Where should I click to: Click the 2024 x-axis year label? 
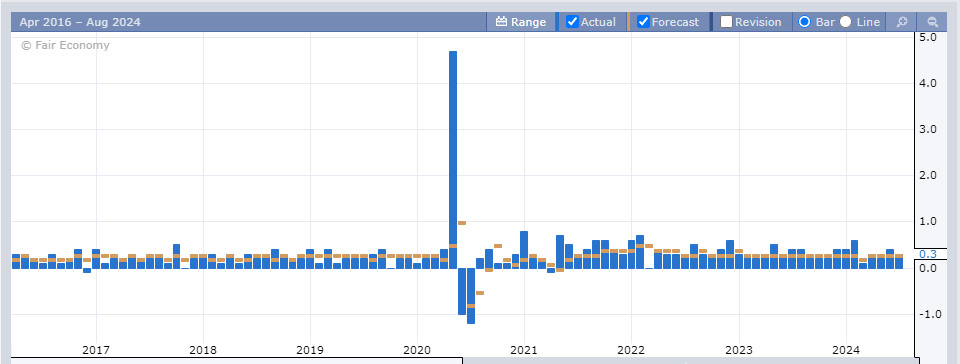point(846,351)
